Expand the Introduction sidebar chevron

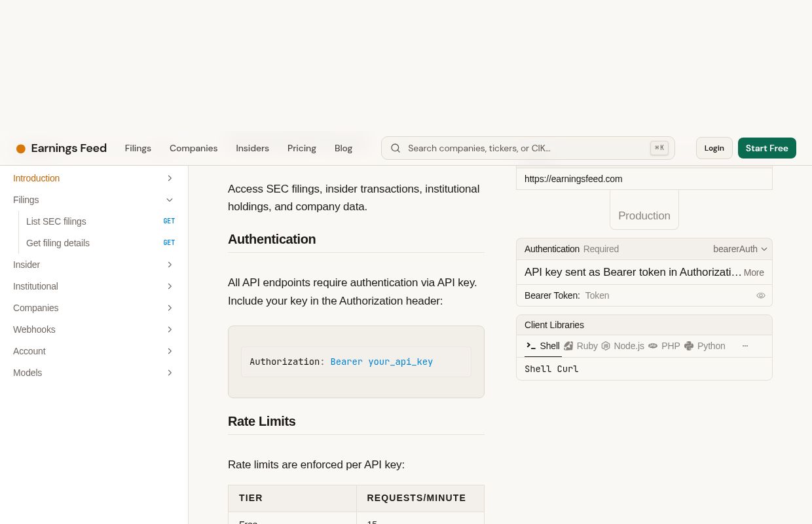click(x=170, y=178)
